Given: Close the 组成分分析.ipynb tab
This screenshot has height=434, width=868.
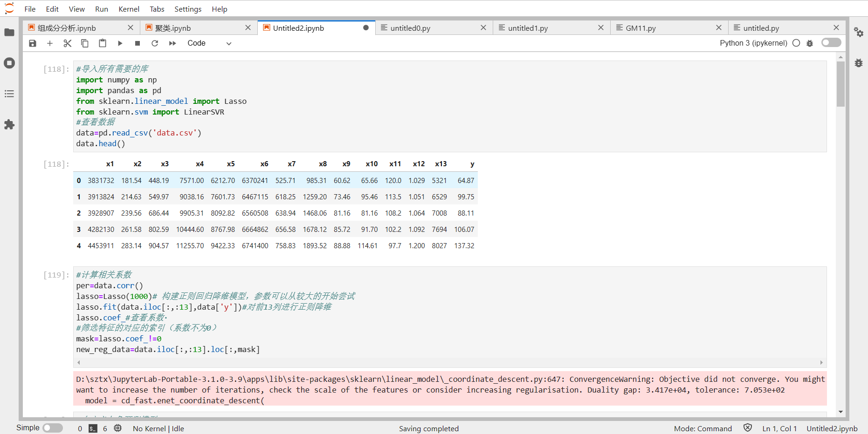Looking at the screenshot, I should pyautogui.click(x=131, y=28).
